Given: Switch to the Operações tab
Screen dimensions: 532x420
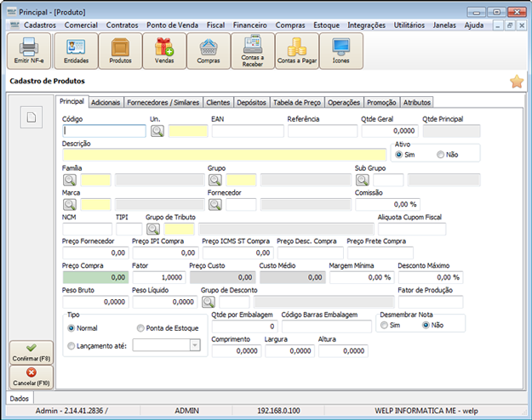Looking at the screenshot, I should point(344,102).
